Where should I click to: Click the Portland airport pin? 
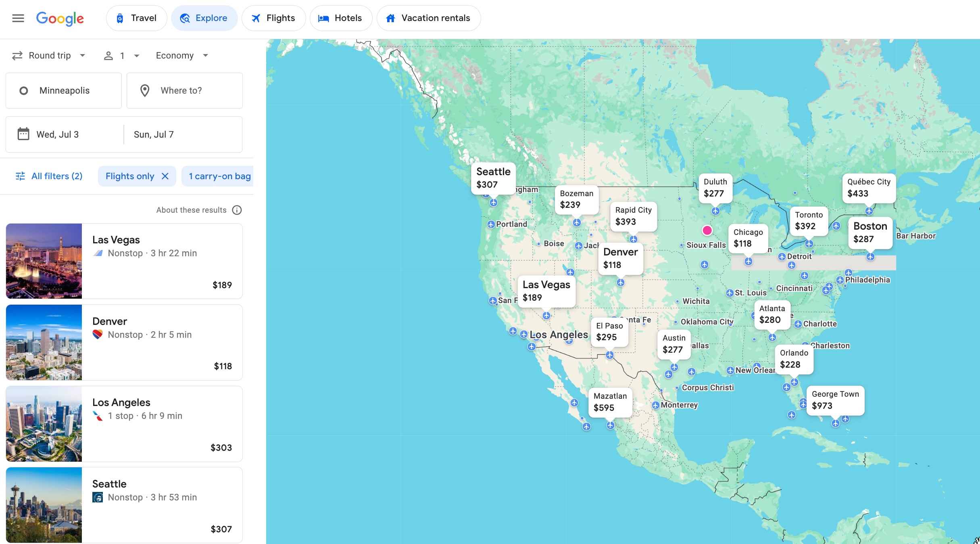(491, 224)
